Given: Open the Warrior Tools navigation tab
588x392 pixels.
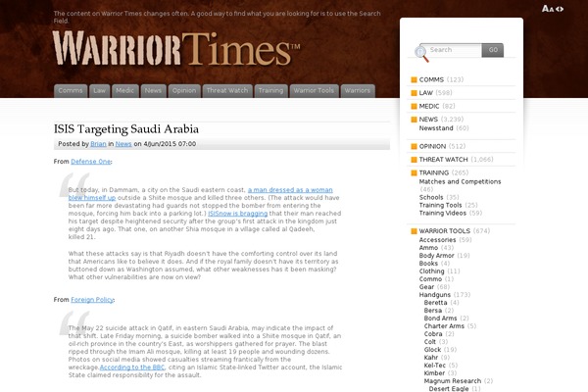Looking at the screenshot, I should click(x=314, y=91).
